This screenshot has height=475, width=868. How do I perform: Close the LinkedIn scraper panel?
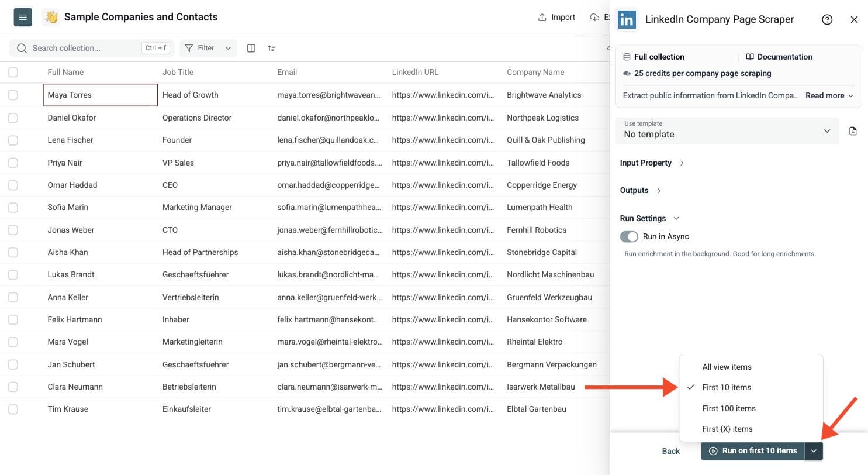[x=854, y=19]
